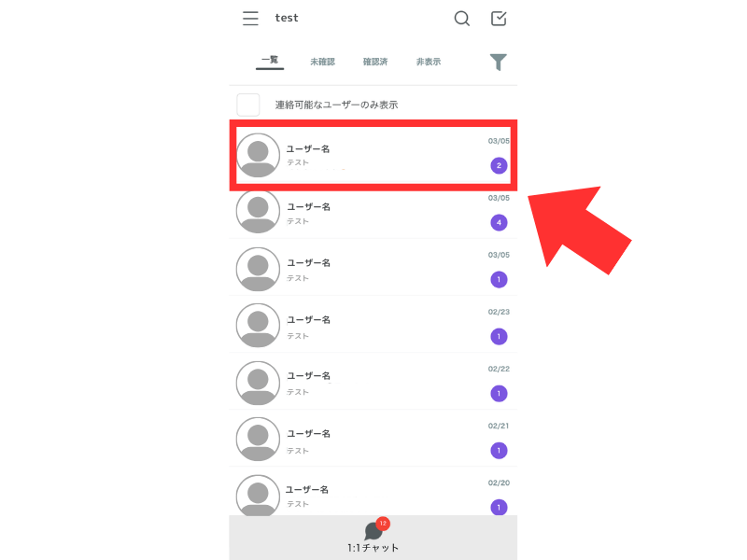The image size is (747, 560).
Task: Click the purple unread badge showing 2
Action: coord(499,166)
